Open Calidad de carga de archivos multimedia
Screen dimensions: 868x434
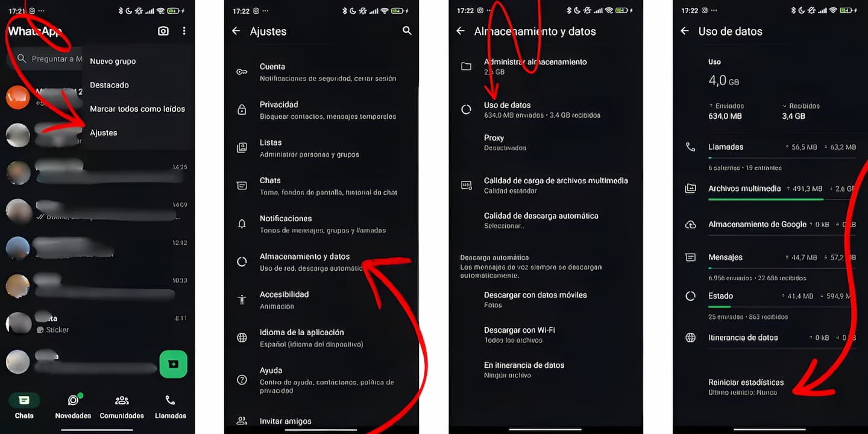pos(546,185)
